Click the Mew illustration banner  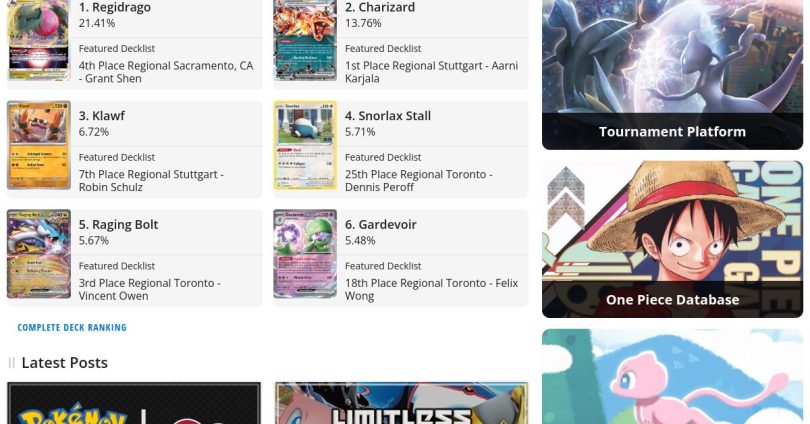(x=672, y=376)
